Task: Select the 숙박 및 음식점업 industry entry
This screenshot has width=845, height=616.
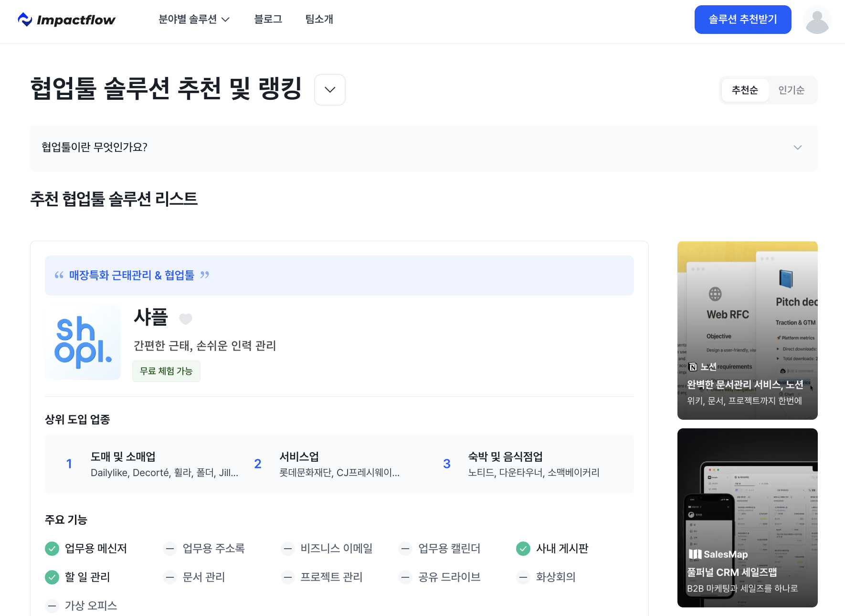Action: 521,464
